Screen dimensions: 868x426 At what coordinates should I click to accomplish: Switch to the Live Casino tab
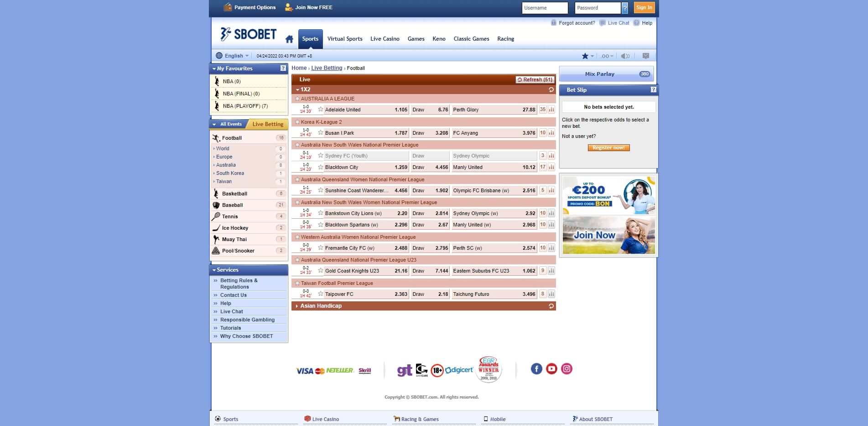click(x=385, y=39)
